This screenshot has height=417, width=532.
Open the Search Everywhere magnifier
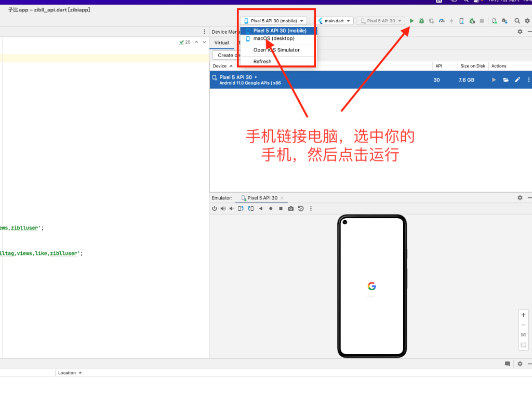[517, 21]
